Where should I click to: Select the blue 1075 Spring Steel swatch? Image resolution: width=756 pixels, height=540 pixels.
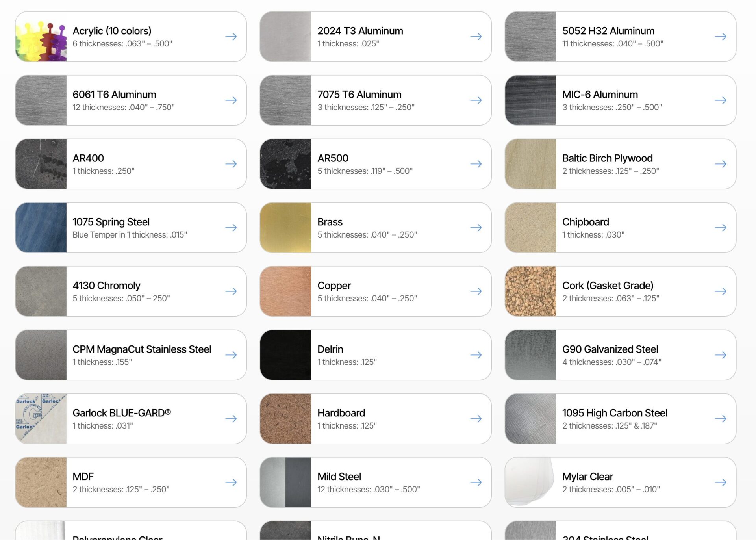tap(41, 228)
